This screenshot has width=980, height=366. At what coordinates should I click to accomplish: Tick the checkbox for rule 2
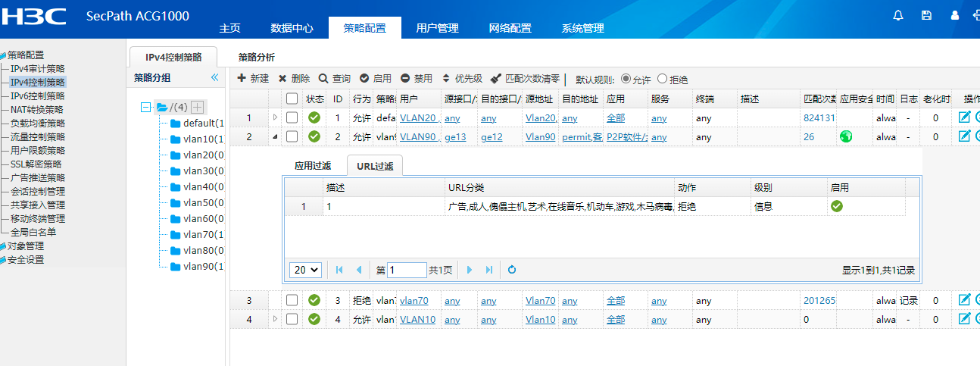(x=292, y=136)
